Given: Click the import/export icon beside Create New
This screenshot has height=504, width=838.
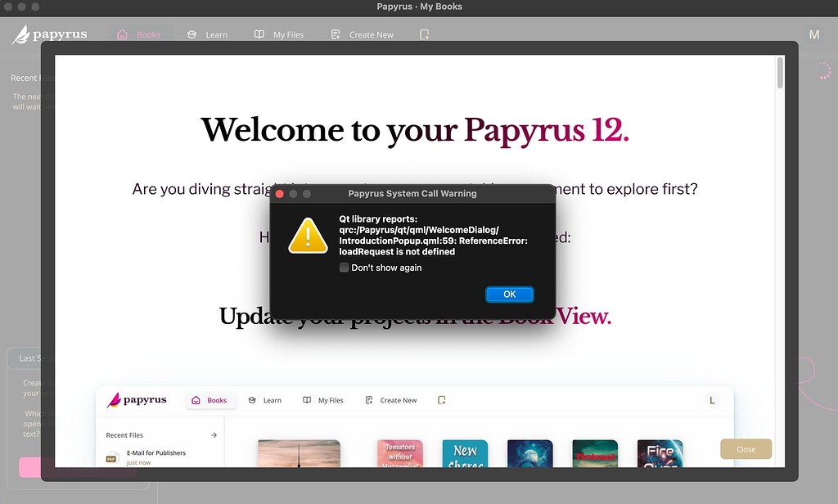Looking at the screenshot, I should 424,34.
